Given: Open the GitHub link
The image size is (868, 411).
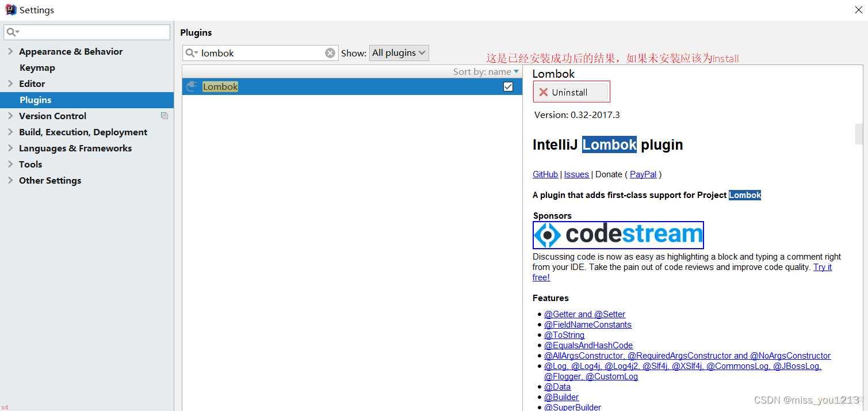Looking at the screenshot, I should pyautogui.click(x=545, y=174).
